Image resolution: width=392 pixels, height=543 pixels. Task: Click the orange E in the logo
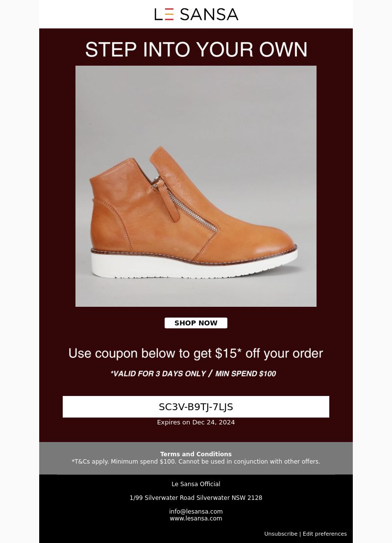click(169, 15)
